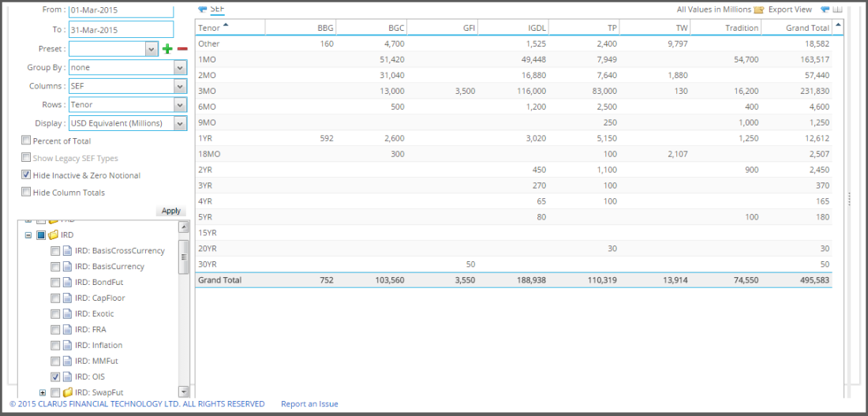Click the Apply button
Image resolution: width=868 pixels, height=416 pixels.
(171, 211)
